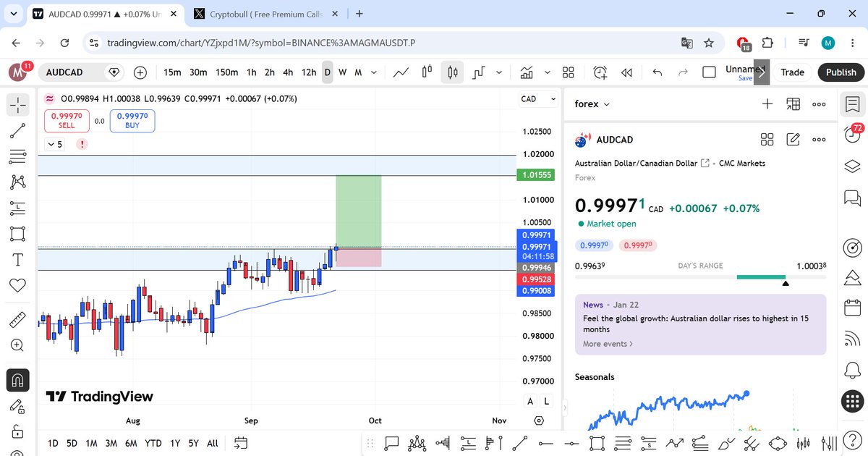Expand the timeframe intervals dropdown
Screen dimensions: 868x456
point(374,72)
